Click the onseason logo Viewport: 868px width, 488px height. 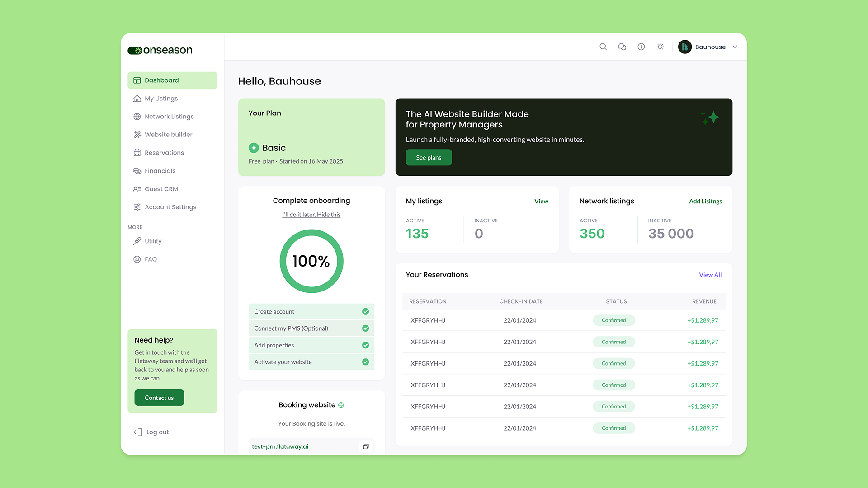point(160,50)
